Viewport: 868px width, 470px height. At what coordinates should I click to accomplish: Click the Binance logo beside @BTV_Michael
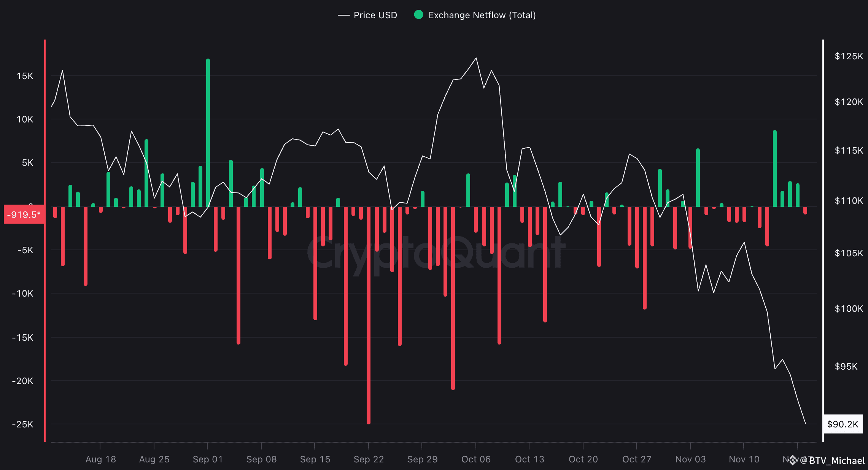coord(793,460)
